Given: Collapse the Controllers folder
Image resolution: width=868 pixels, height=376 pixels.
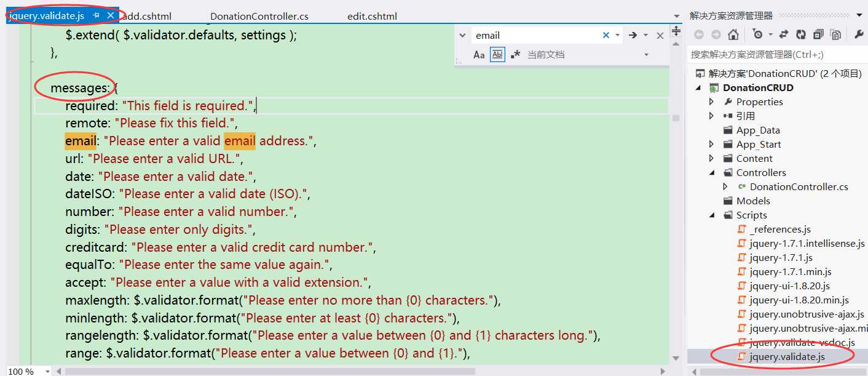Looking at the screenshot, I should [712, 172].
